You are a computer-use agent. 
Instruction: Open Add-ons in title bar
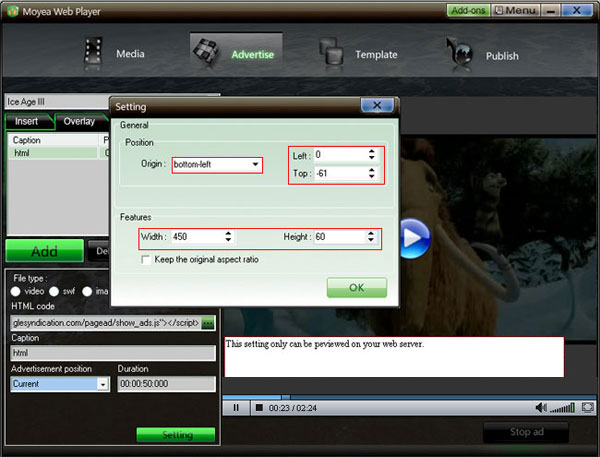click(468, 10)
